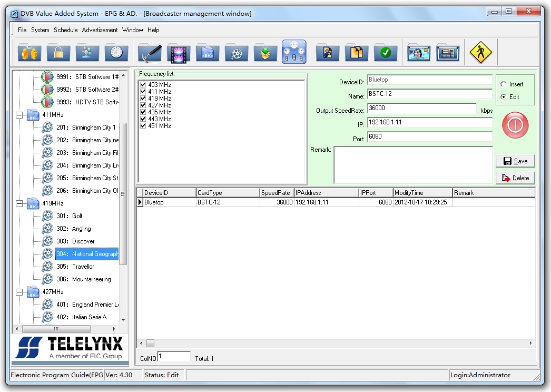This screenshot has width=551, height=392.
Task: Click the reel icon beside 303: Discover
Action: pos(47,241)
